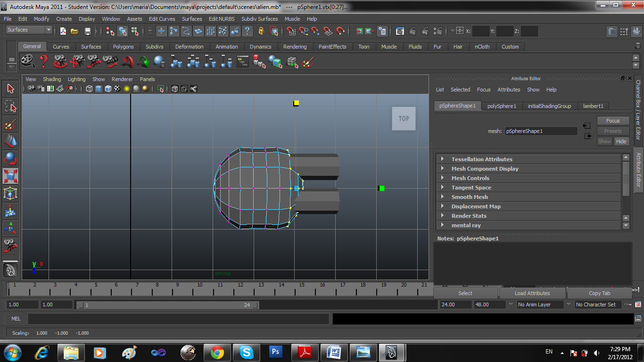
Task: Open the lambert1 attribute tab
Action: point(593,106)
